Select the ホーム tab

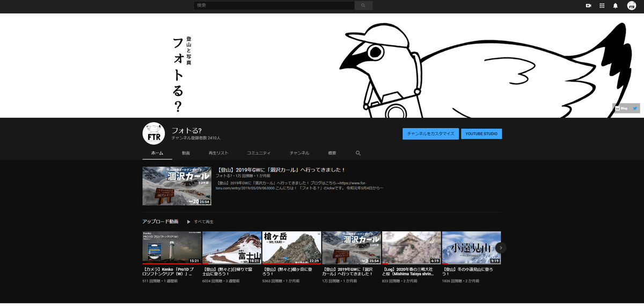(157, 153)
